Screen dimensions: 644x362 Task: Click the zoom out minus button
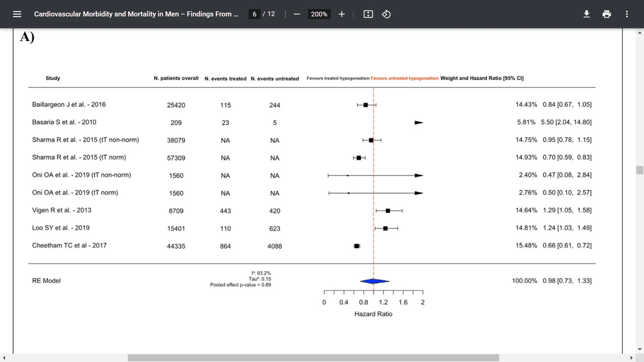(297, 14)
